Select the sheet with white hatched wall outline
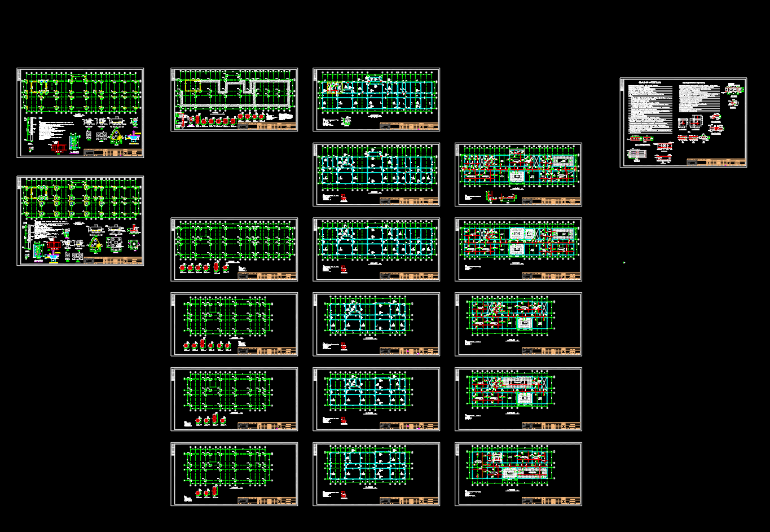770x532 pixels. click(234, 100)
